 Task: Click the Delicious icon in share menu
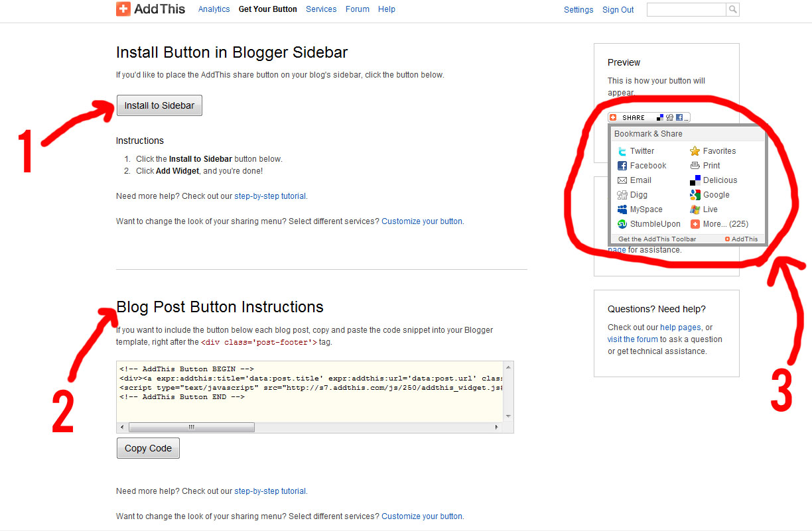coord(695,180)
